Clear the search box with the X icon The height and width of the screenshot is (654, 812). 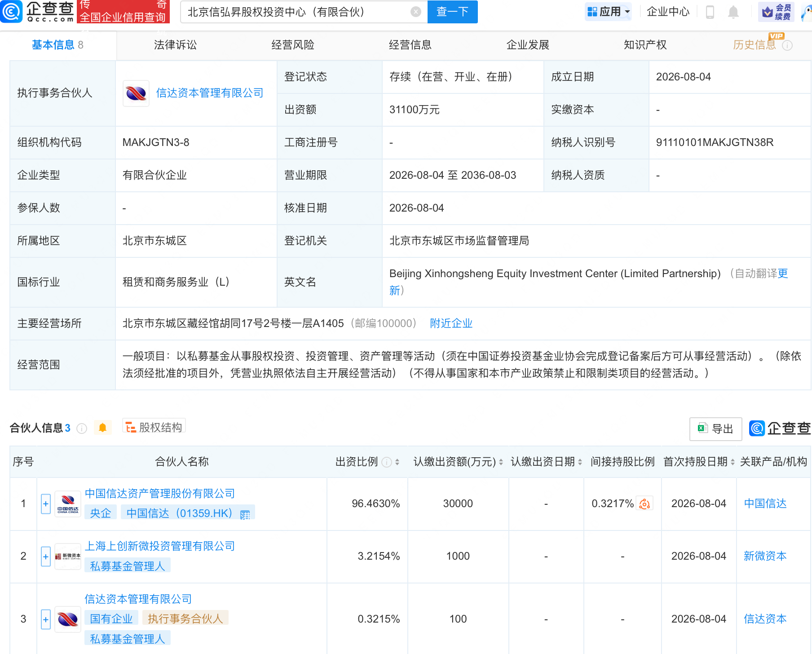(x=416, y=12)
